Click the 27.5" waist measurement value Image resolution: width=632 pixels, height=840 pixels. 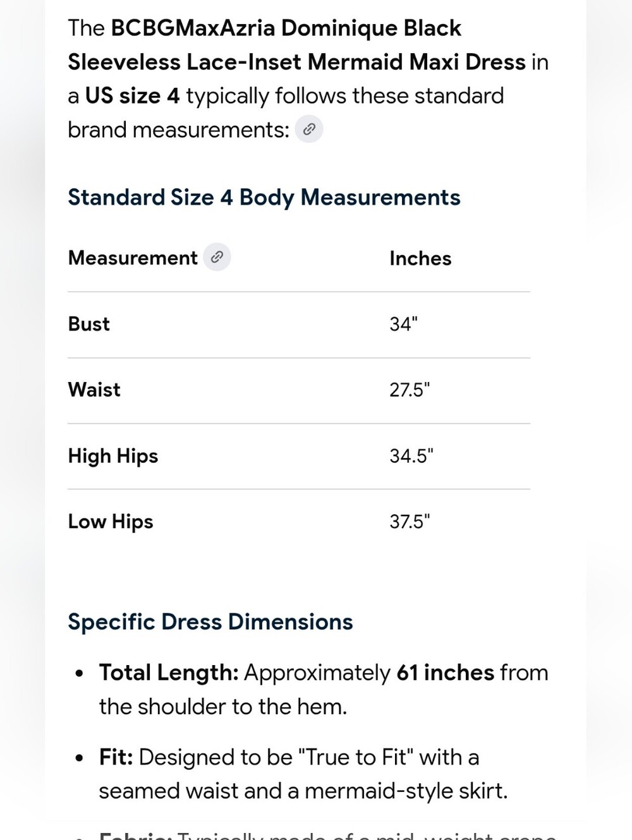pos(410,390)
